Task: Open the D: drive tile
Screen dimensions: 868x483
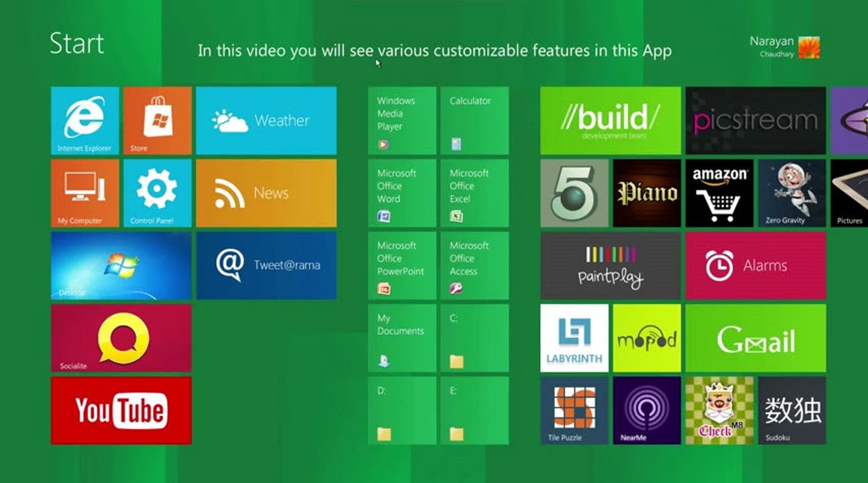Action: click(x=402, y=411)
